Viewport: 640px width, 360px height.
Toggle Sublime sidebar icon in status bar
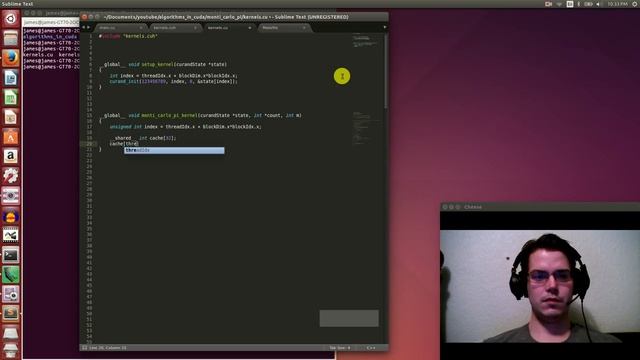(x=84, y=348)
